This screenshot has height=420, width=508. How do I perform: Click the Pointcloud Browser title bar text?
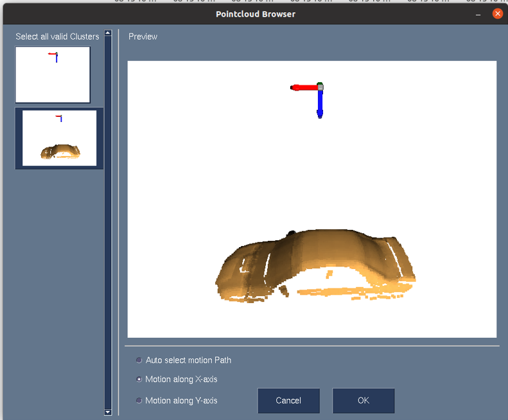pos(256,14)
